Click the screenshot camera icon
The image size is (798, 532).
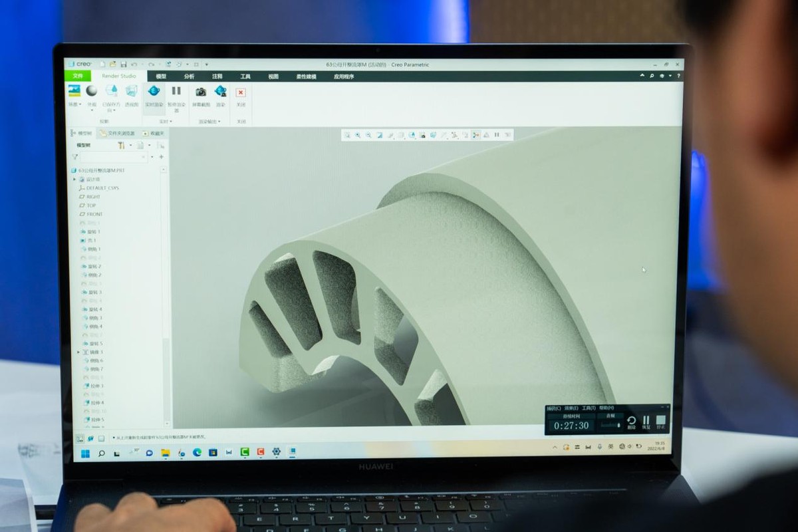click(201, 92)
